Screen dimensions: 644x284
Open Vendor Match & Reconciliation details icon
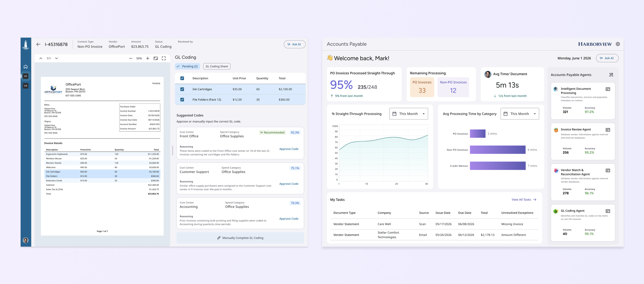click(608, 170)
